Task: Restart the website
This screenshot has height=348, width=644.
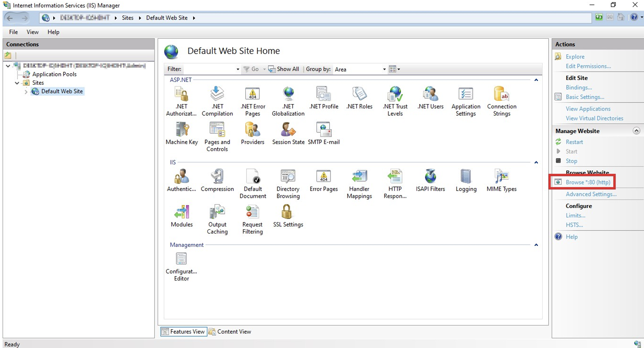Action: (574, 142)
